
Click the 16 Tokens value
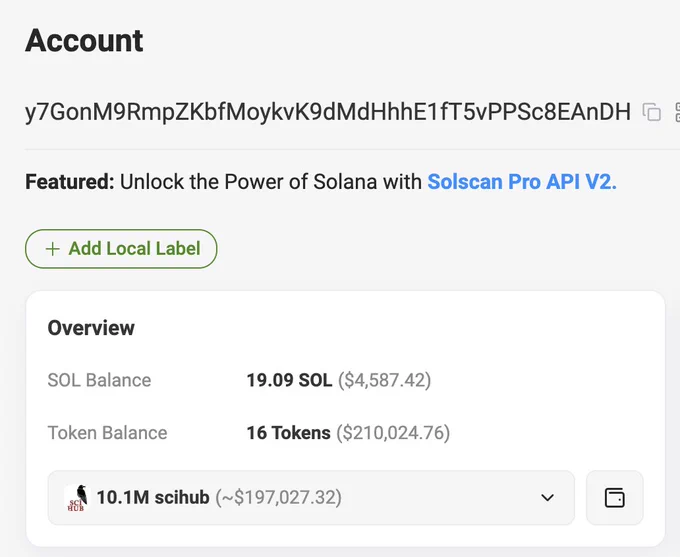[288, 433]
